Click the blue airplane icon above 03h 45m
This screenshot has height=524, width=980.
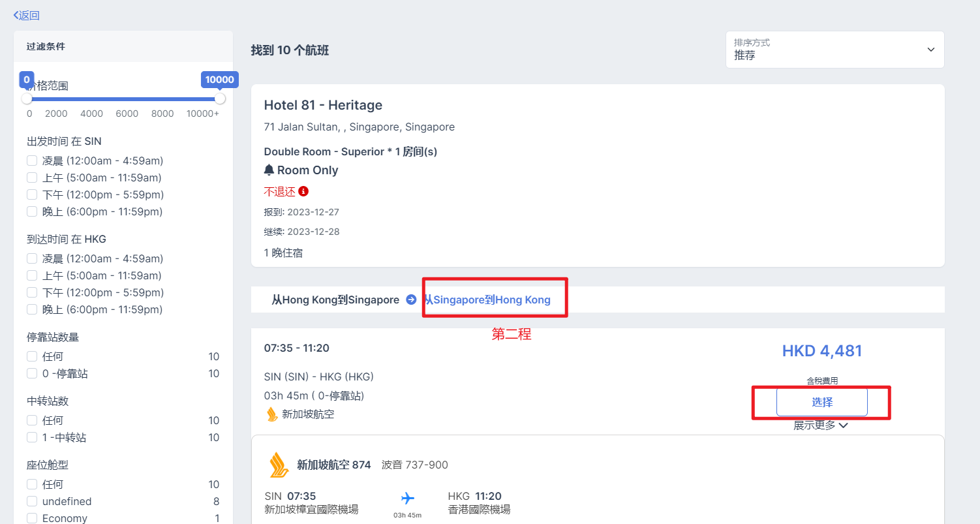coord(408,499)
